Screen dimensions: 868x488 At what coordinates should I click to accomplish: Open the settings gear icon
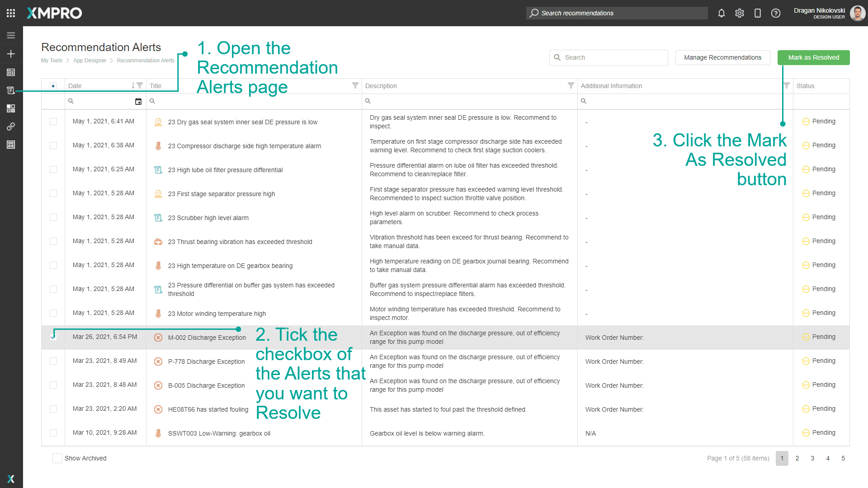click(740, 13)
